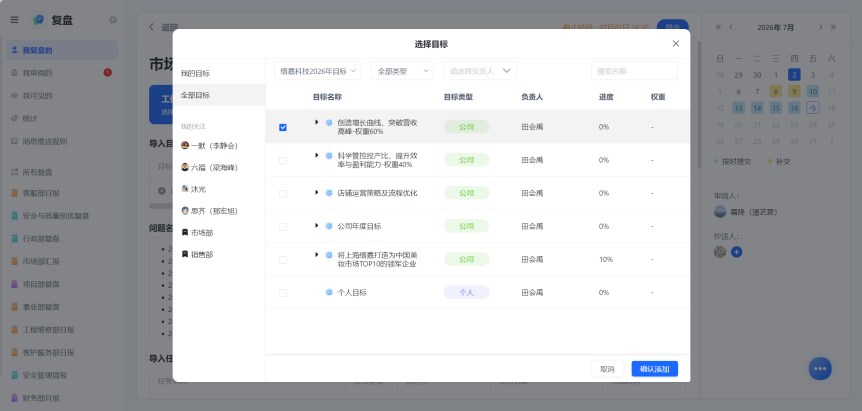This screenshot has width=862, height=411.
Task: Check the 公司年度目标 checkbox
Action: coord(283,226)
